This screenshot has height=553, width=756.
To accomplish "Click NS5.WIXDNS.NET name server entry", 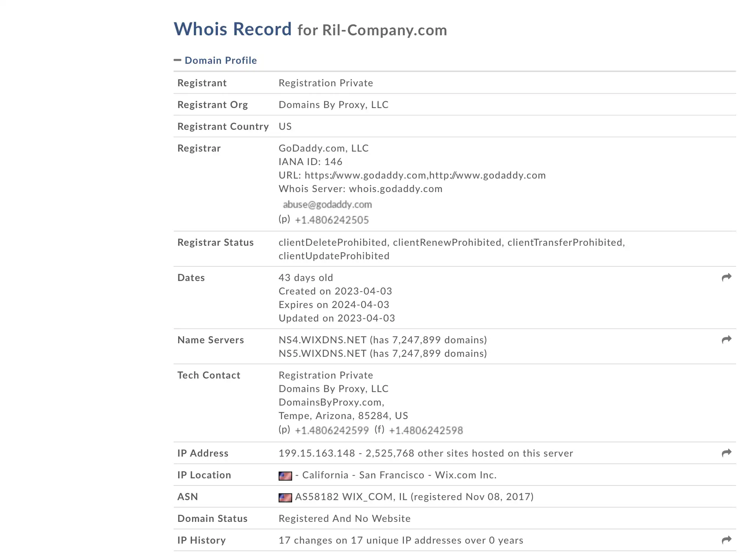I will (322, 353).
